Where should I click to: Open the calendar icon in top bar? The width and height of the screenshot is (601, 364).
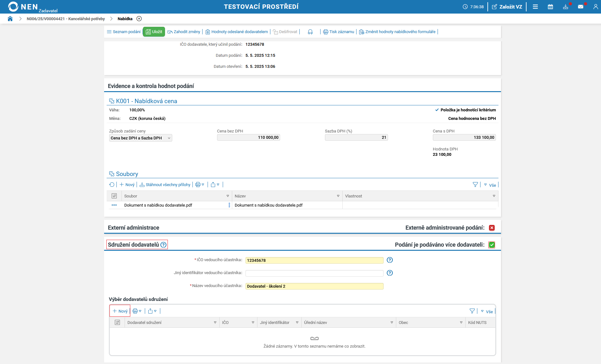click(550, 7)
